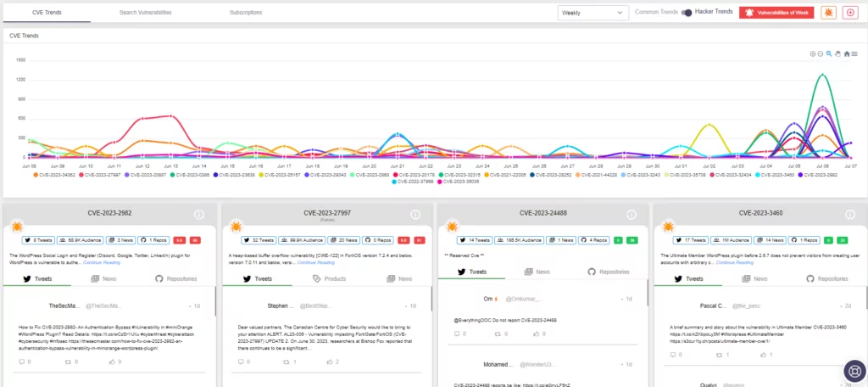Screen dimensions: 868x387
Task: Toggle Common Trends / Hacker Trends switch
Action: pos(687,13)
